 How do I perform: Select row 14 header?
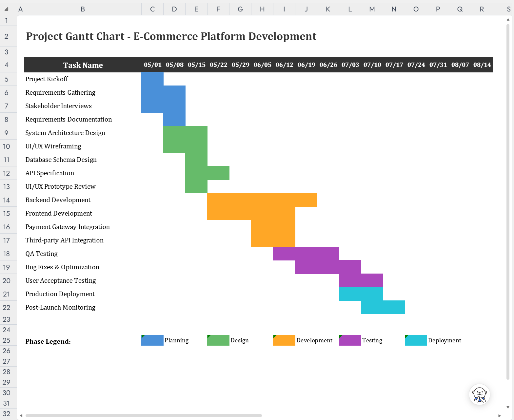(7, 200)
